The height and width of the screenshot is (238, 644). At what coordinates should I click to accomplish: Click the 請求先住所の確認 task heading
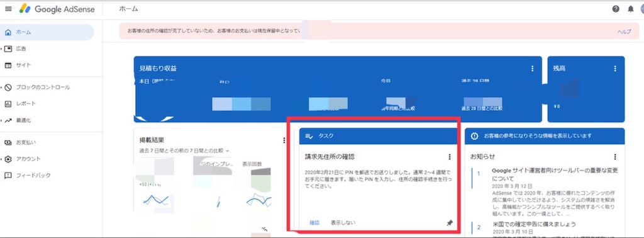[x=330, y=157]
